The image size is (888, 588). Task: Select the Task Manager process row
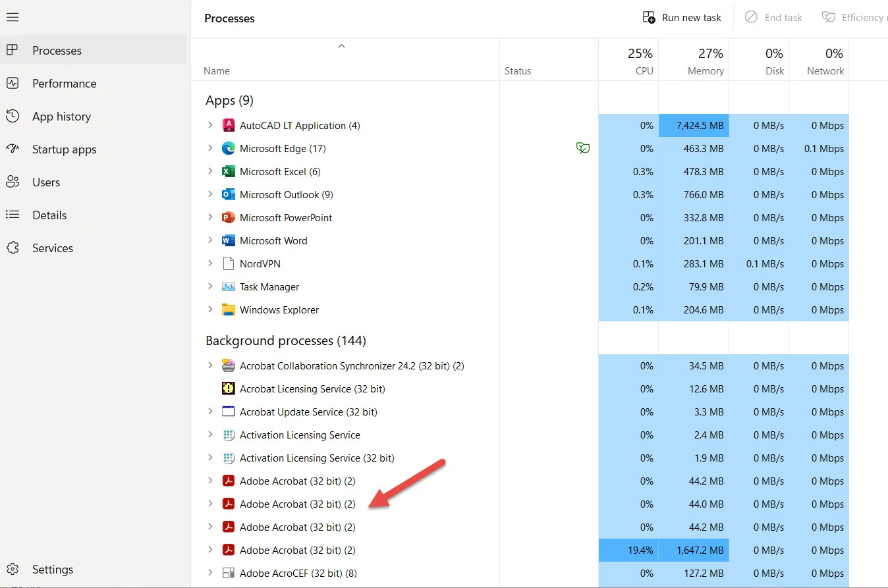point(520,286)
